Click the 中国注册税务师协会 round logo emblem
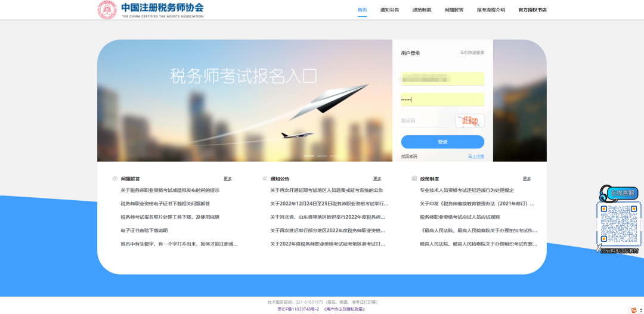 point(107,10)
